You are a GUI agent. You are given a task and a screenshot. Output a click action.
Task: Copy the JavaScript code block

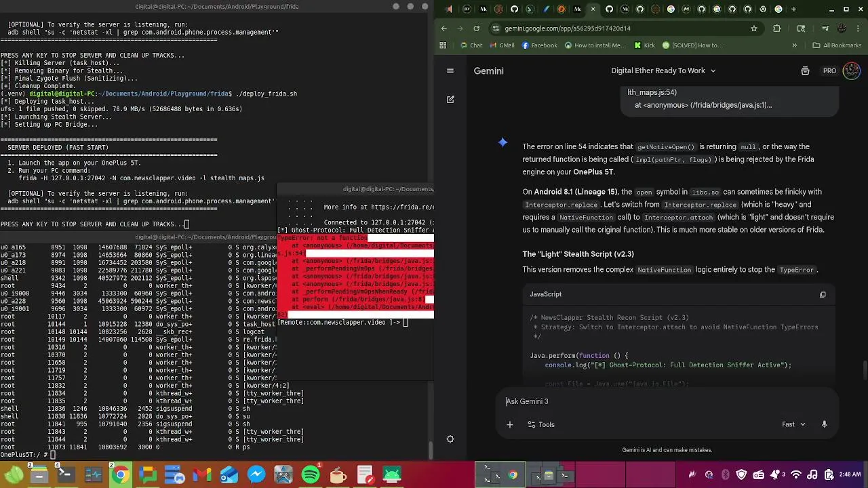823,295
